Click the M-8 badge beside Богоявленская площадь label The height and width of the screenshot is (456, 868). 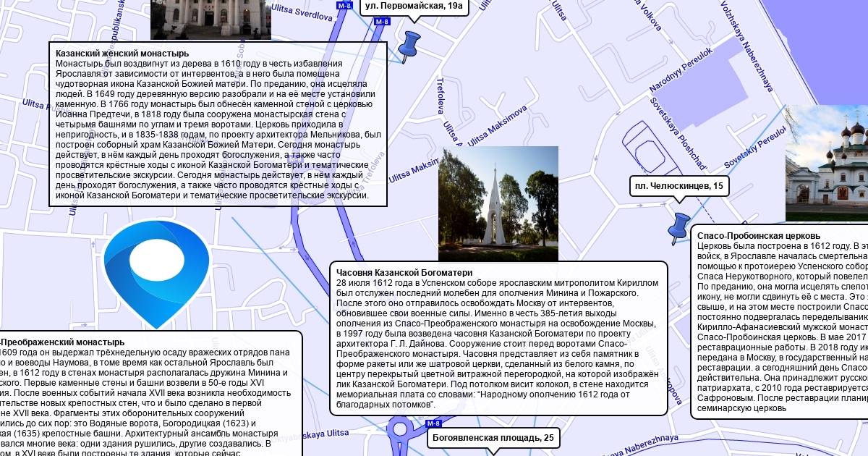coord(433,423)
